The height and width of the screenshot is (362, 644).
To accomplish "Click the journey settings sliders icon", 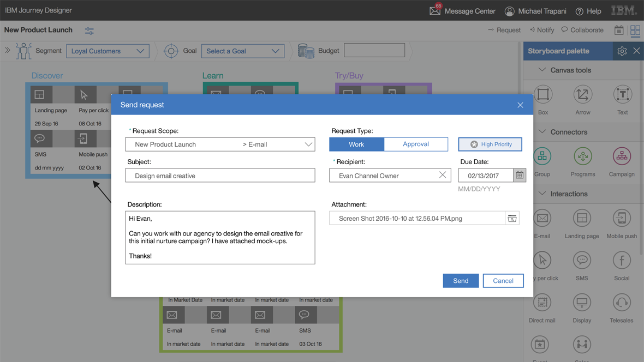I will pos(89,31).
